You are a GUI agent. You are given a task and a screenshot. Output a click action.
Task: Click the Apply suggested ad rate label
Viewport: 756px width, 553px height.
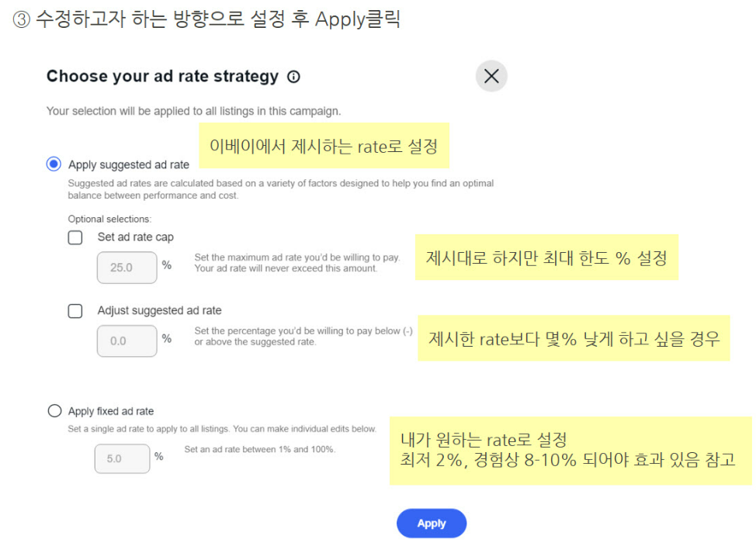129,164
